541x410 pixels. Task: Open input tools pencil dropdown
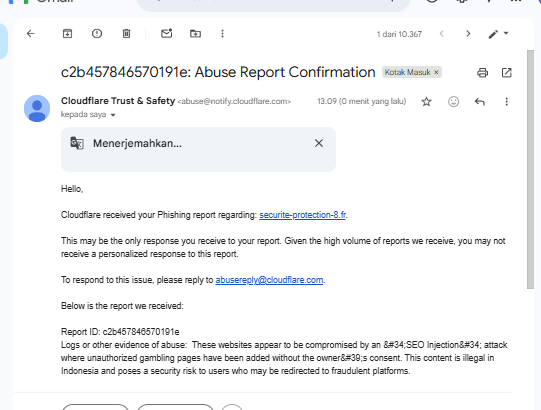coord(499,34)
